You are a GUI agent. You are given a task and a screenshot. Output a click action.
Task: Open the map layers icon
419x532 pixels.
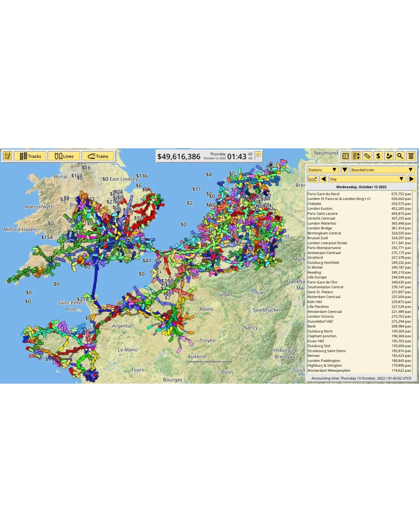(x=345, y=156)
